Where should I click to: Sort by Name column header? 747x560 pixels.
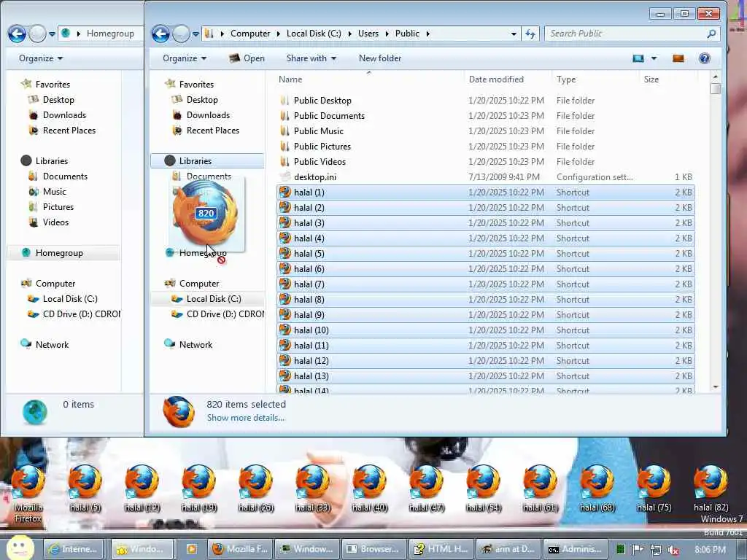click(369, 79)
